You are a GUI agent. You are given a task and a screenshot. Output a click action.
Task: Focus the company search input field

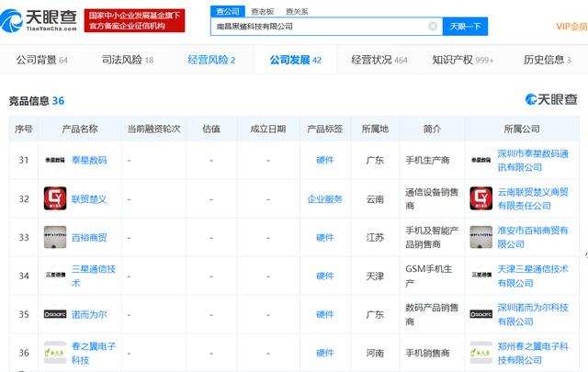pyautogui.click(x=326, y=27)
